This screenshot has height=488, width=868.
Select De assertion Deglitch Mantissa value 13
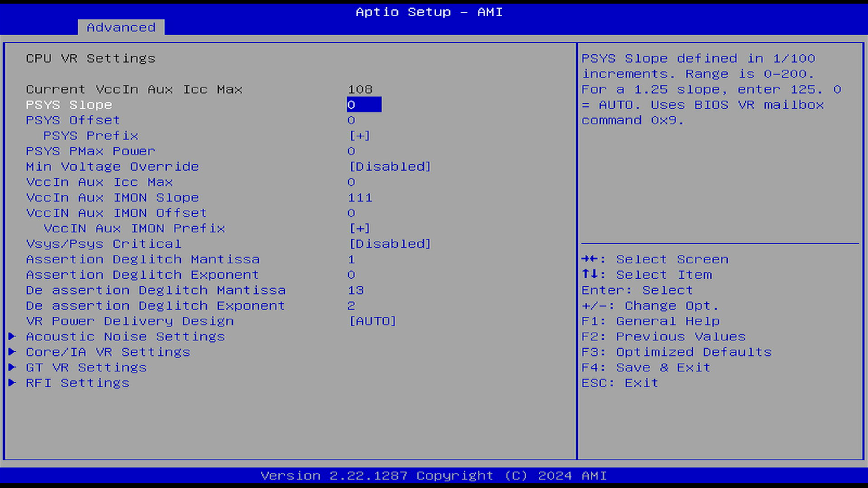point(356,290)
